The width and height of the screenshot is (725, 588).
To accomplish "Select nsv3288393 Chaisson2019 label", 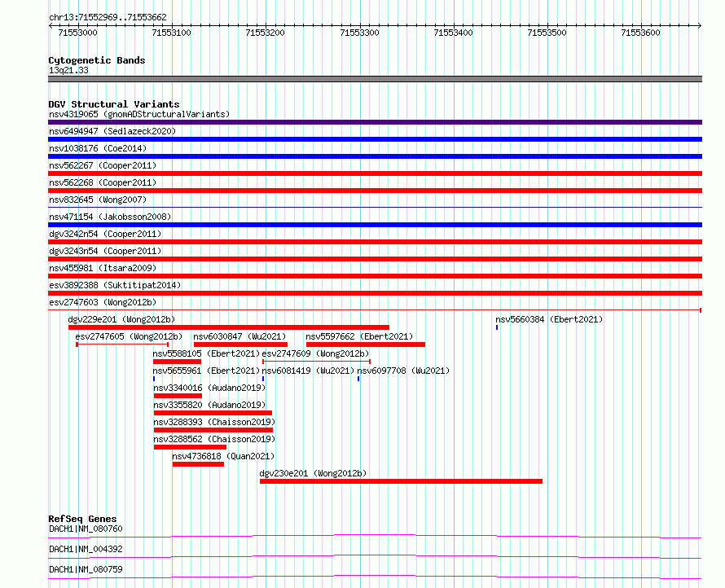I will coord(214,422).
